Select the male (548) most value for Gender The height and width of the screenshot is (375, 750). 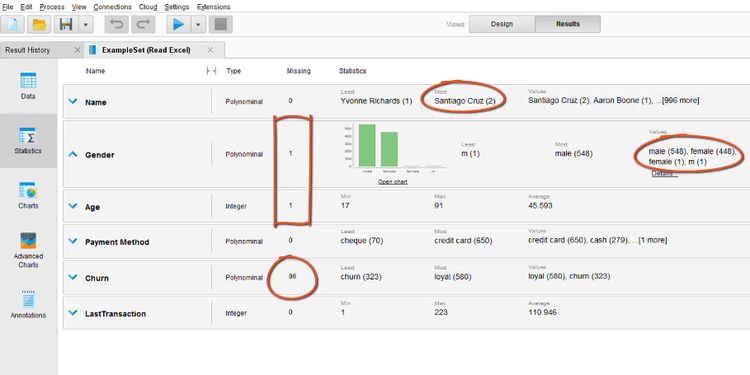[574, 154]
